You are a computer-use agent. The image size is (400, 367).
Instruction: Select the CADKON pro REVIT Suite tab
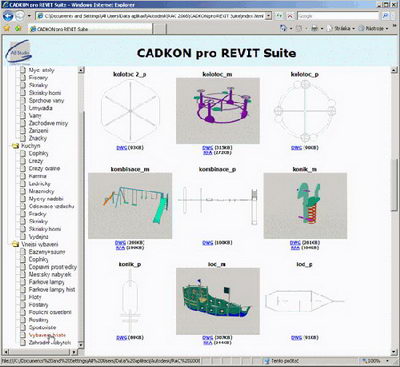[59, 29]
